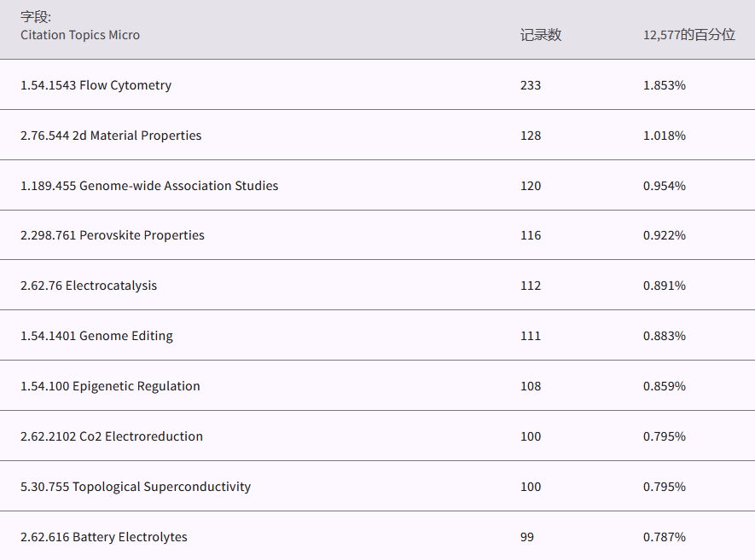Click the 1.54.1543 Flow Cytometry row label
Screen dimensions: 755x560
[x=96, y=85]
